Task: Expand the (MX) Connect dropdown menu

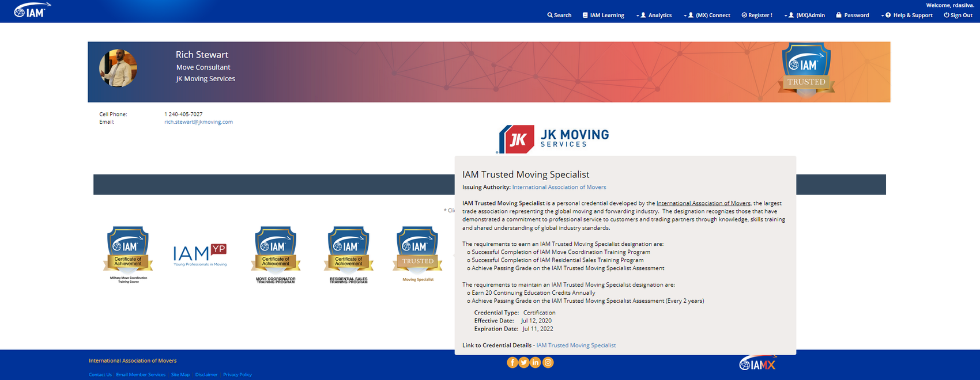Action: pos(707,15)
